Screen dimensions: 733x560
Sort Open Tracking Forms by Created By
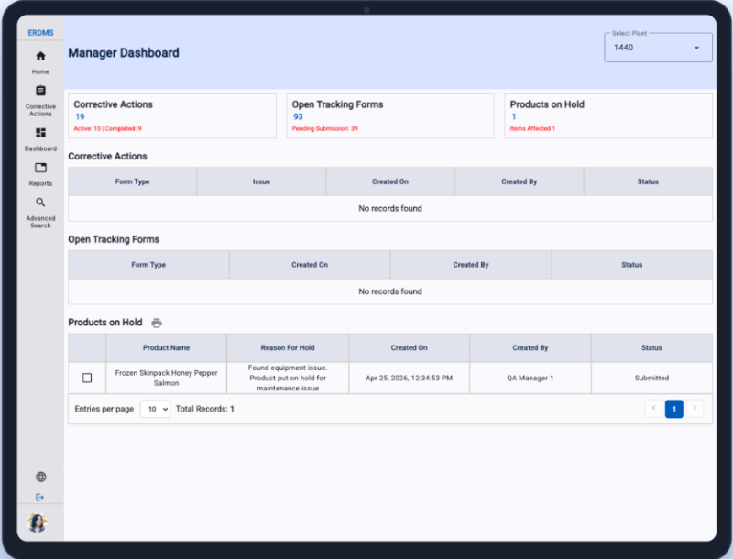(x=471, y=265)
